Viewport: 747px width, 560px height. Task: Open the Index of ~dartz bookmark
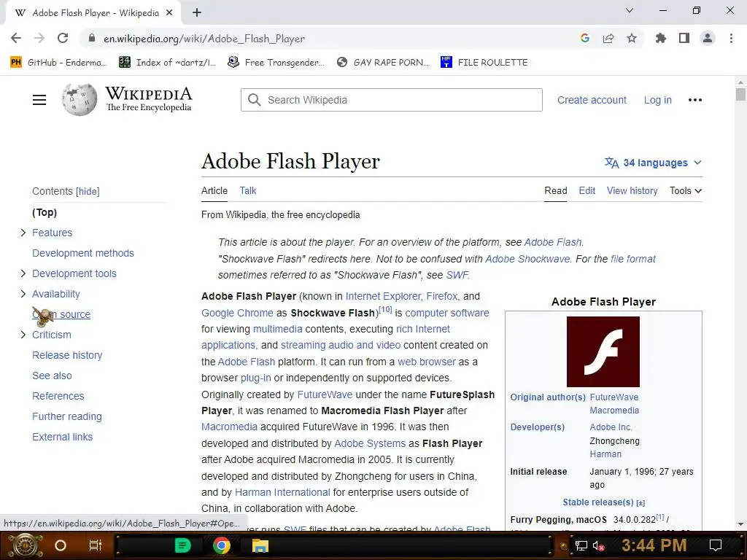click(167, 63)
